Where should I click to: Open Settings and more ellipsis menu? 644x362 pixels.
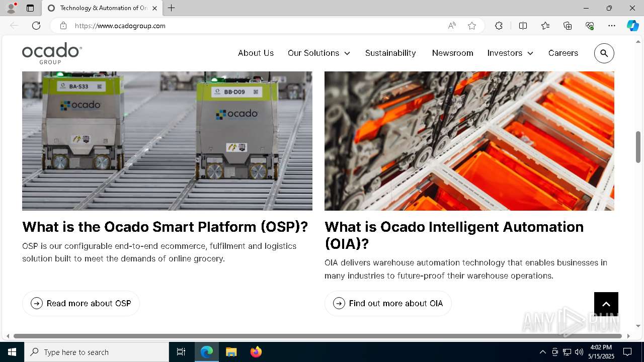point(612,26)
